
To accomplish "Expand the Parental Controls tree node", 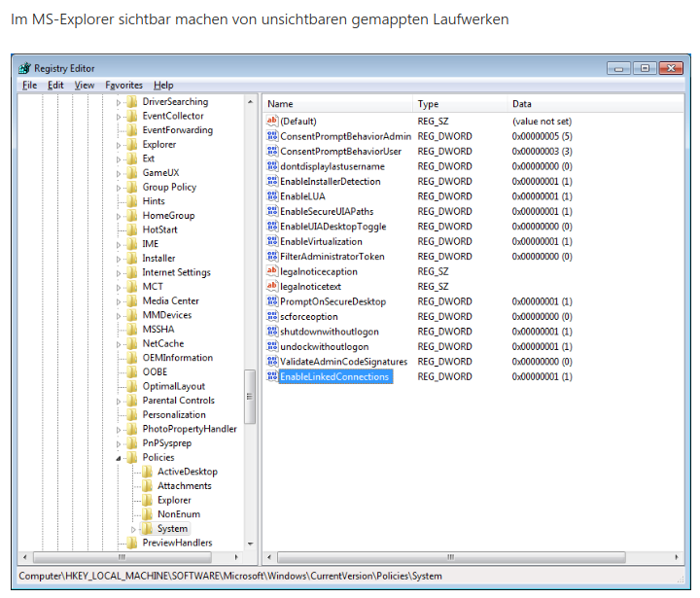I will pos(119,401).
